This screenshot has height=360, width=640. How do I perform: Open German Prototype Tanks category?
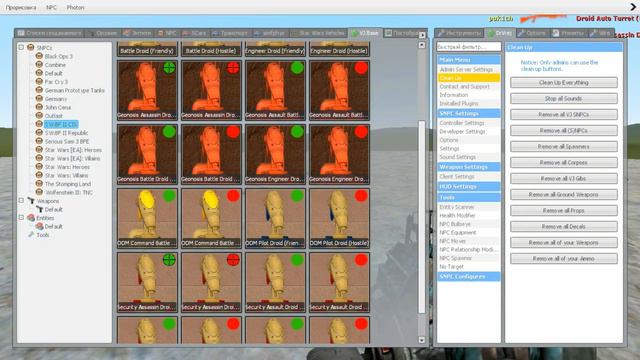click(75, 90)
